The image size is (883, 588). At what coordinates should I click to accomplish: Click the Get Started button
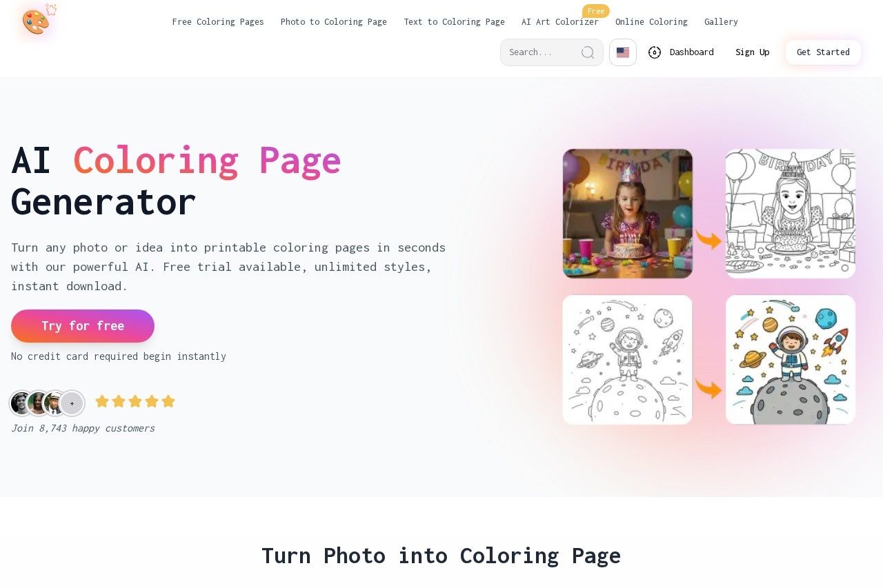point(823,52)
